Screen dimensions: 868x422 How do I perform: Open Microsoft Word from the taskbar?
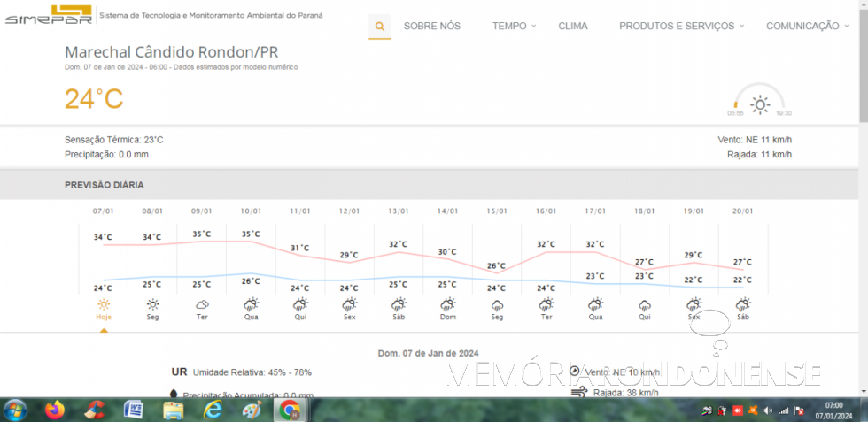(134, 410)
